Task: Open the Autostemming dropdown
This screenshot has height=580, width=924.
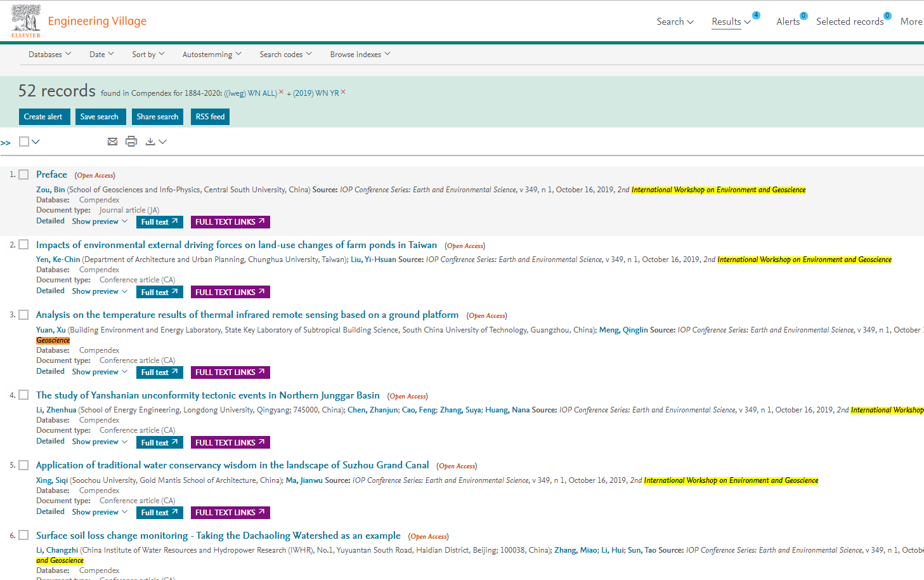Action: pos(212,55)
